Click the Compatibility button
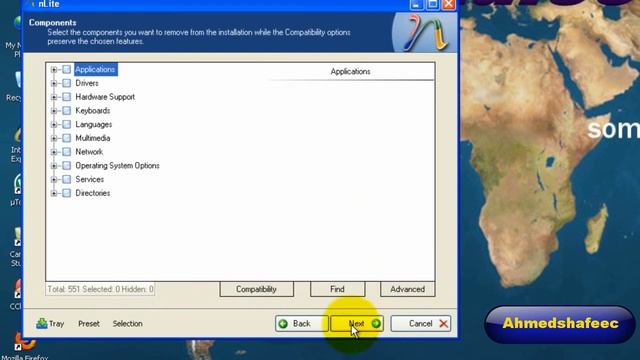Image resolution: width=640 pixels, height=360 pixels. (256, 289)
